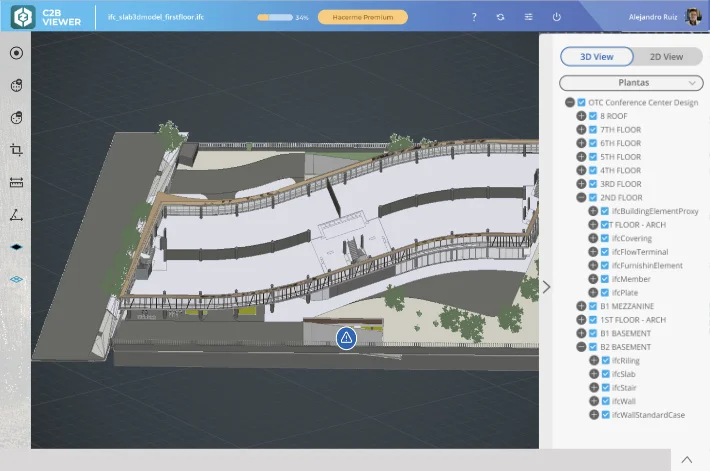Activate the crop section tool
This screenshot has width=710, height=471.
pos(16,150)
